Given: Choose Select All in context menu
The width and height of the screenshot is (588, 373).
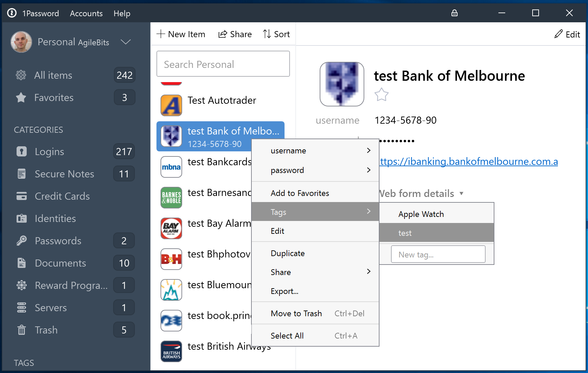Looking at the screenshot, I should (x=315, y=335).
